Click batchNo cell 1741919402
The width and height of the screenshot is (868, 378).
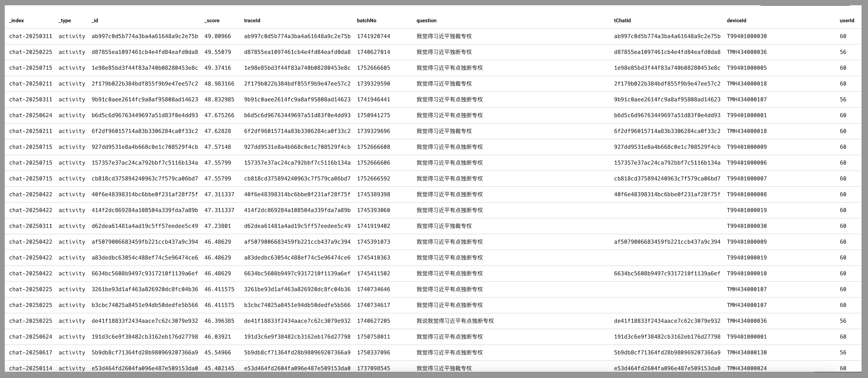click(374, 226)
